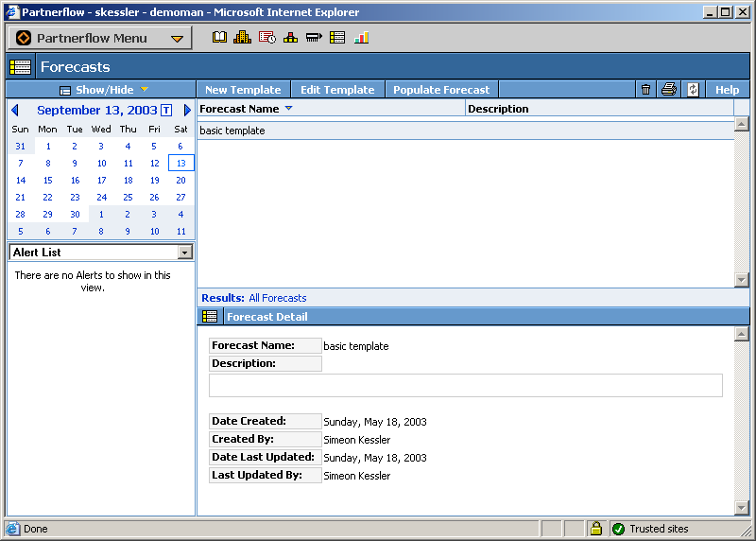Open the Show/Hide yellow dropdown arrow
Screen dimensions: 756x541
pyautogui.click(x=145, y=89)
